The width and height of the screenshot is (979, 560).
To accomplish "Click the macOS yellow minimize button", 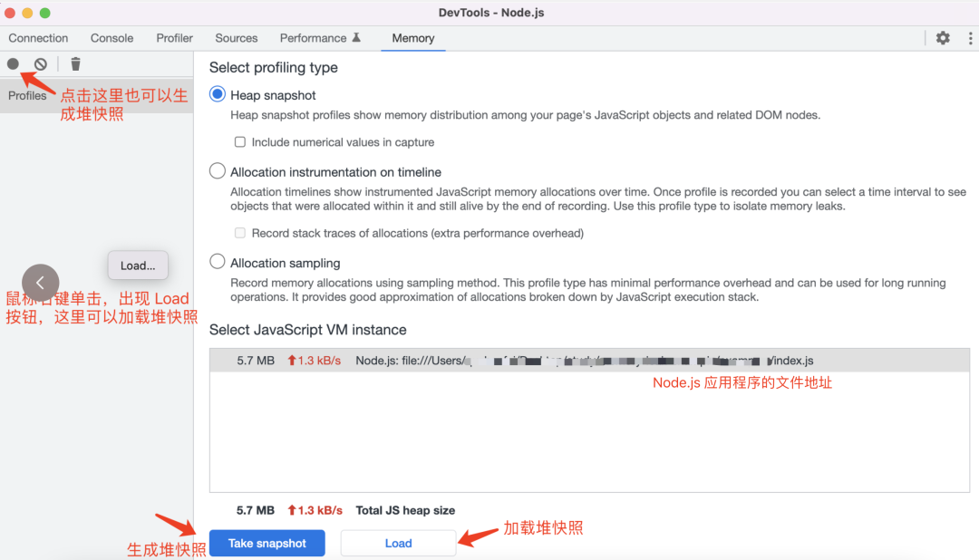I will (x=27, y=13).
